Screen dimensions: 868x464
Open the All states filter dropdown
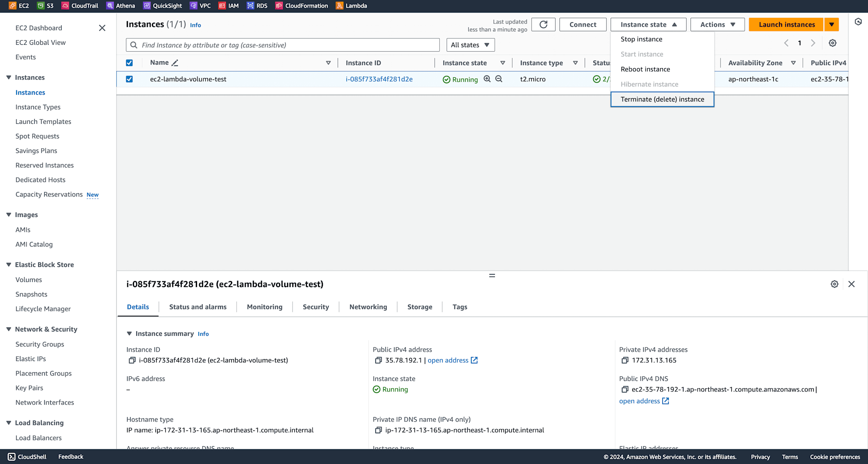[x=470, y=45]
